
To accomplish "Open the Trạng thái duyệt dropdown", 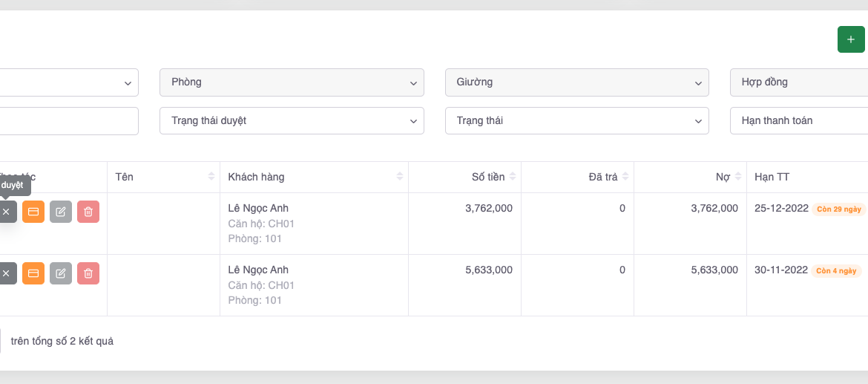I will pos(292,121).
